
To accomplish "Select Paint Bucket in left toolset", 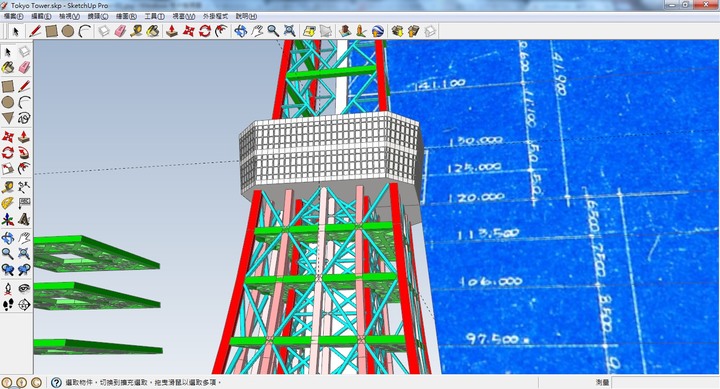I will click(8, 68).
